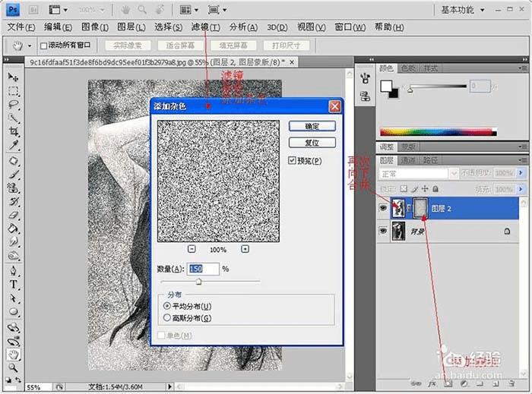
Task: Click the layer style fx icon
Action: pos(432,383)
